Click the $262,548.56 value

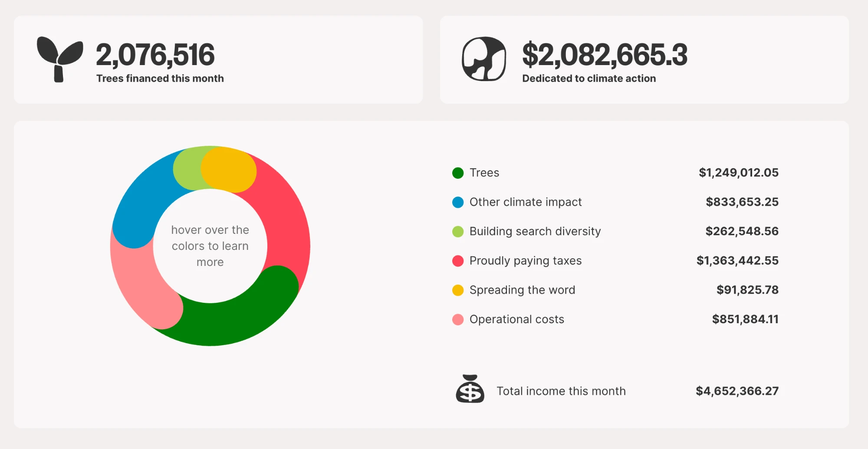click(742, 231)
